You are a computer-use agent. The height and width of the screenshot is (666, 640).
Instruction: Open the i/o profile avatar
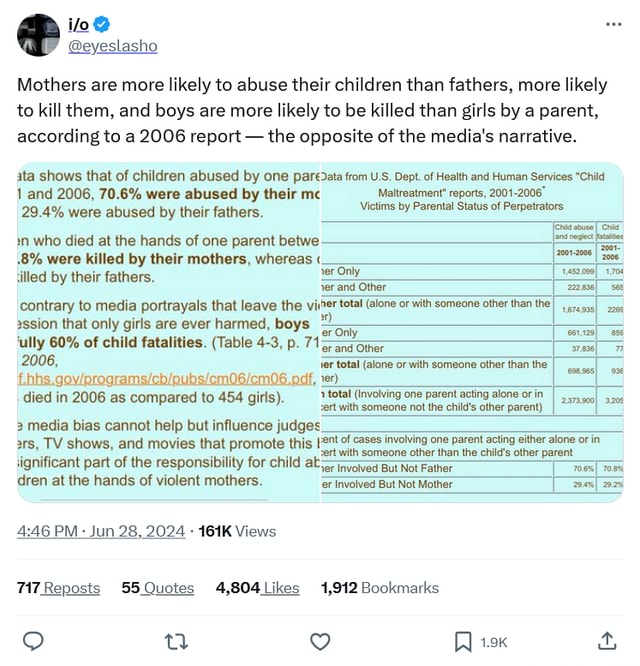click(x=38, y=35)
